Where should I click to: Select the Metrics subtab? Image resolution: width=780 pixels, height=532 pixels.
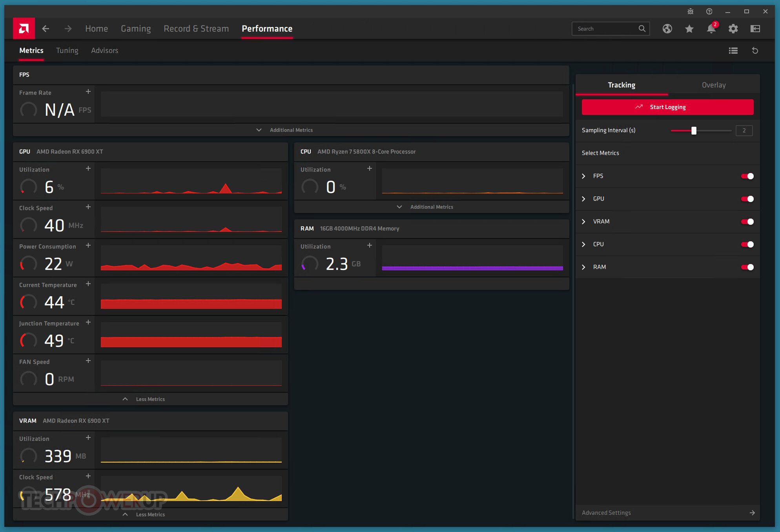tap(31, 51)
